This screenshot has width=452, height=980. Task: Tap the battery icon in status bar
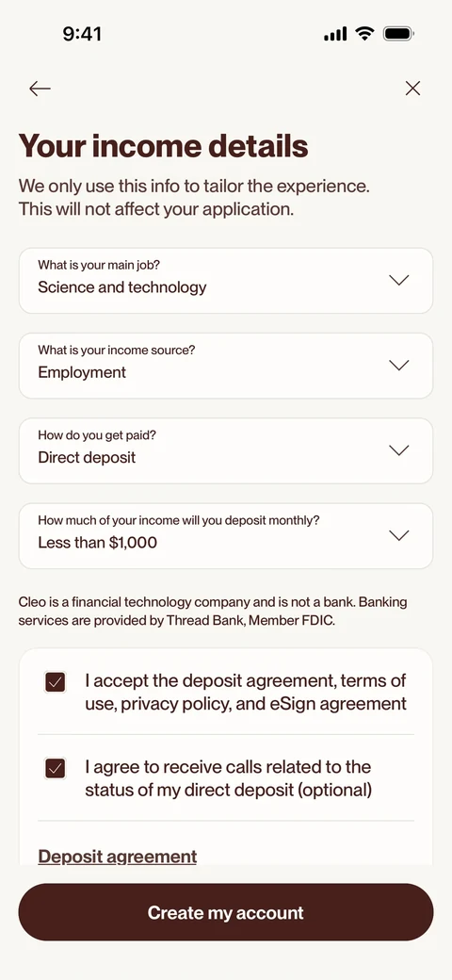point(398,34)
